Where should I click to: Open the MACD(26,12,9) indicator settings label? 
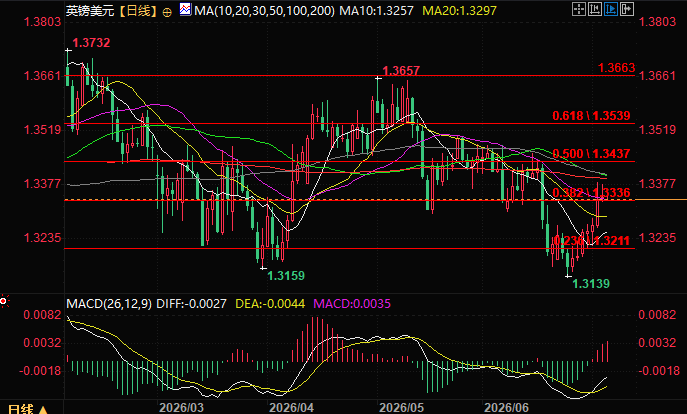(109, 304)
